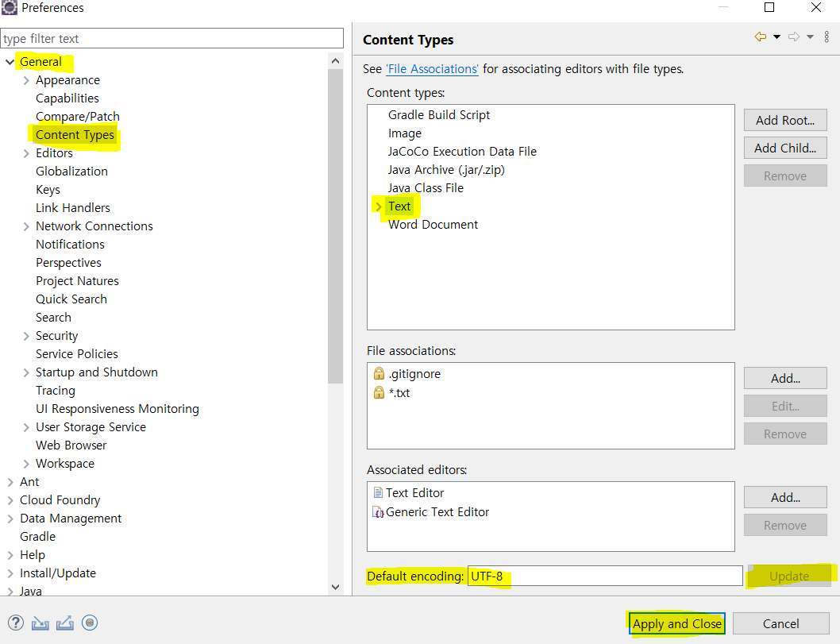
Task: Open the Help icon at bottom left
Action: (x=16, y=623)
